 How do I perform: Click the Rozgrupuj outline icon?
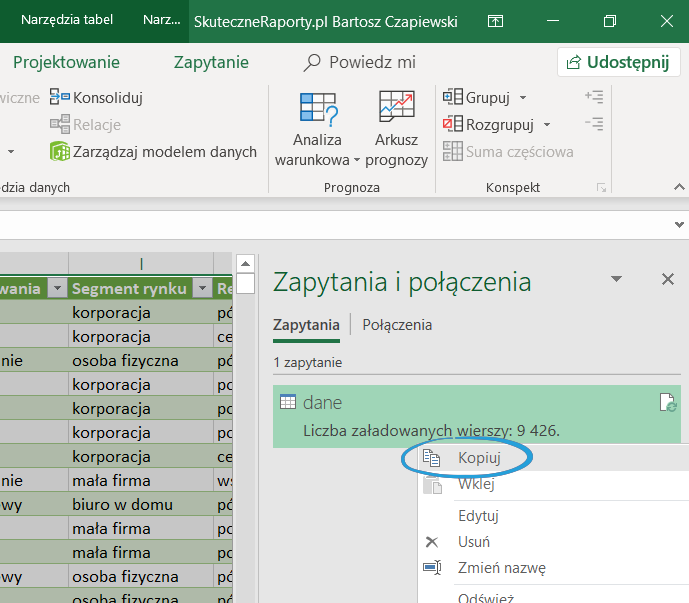453,125
